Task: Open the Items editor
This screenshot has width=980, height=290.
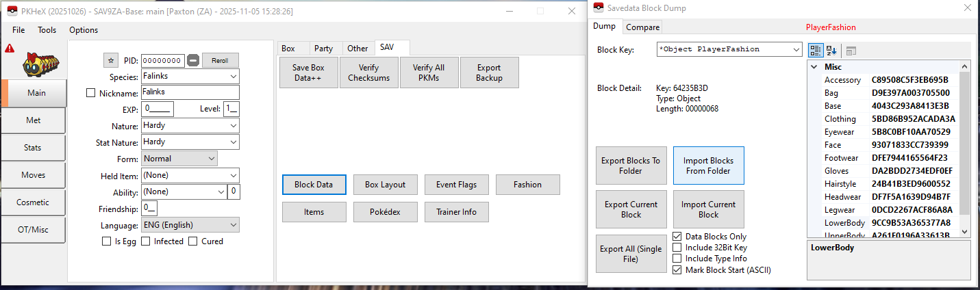Action: point(314,212)
